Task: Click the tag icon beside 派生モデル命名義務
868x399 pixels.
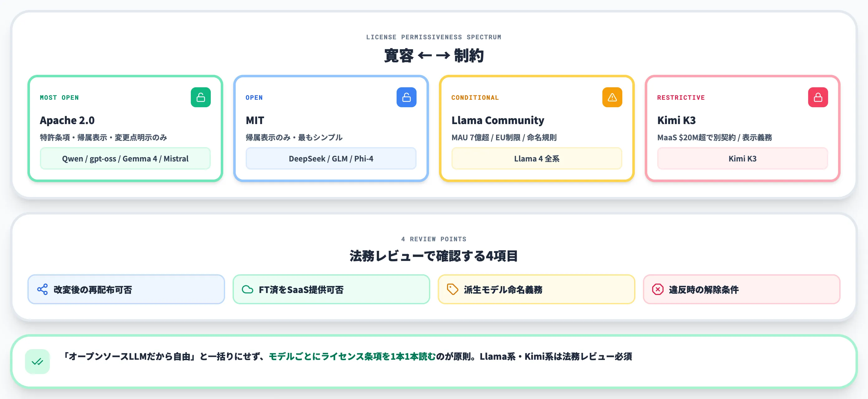Action: pyautogui.click(x=452, y=290)
